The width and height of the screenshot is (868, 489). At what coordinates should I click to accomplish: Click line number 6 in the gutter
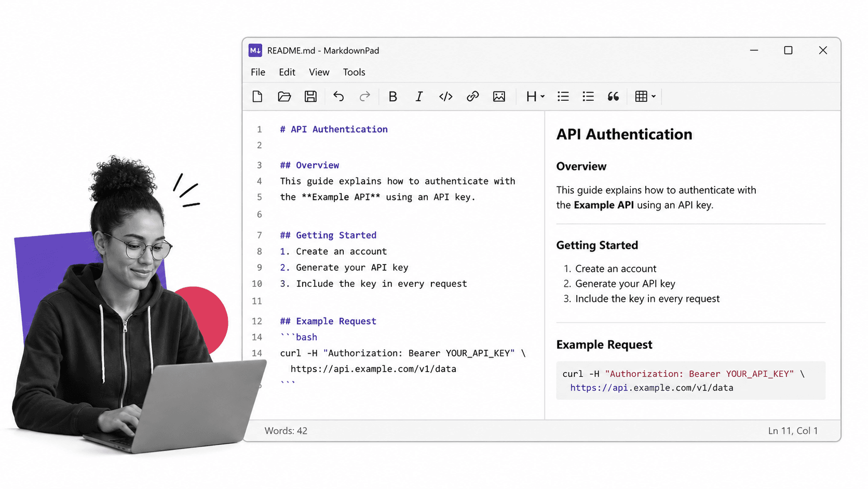[260, 215]
